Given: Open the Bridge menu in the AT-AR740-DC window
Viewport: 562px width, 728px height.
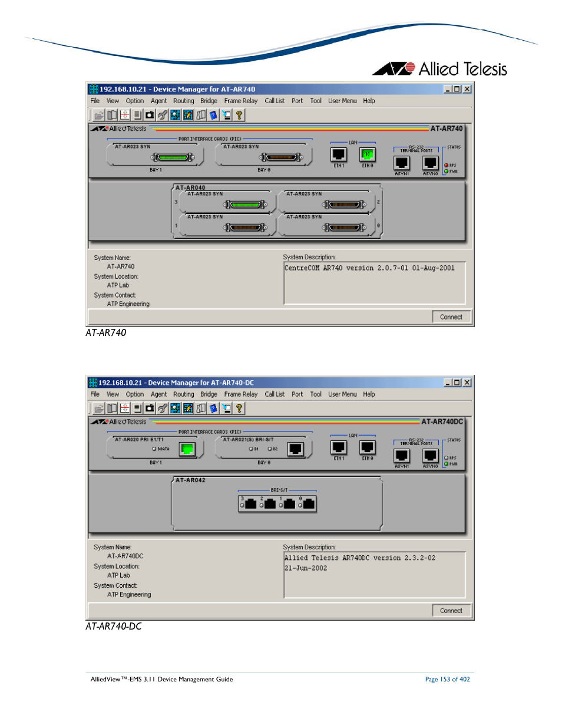Looking at the screenshot, I should pyautogui.click(x=209, y=394).
